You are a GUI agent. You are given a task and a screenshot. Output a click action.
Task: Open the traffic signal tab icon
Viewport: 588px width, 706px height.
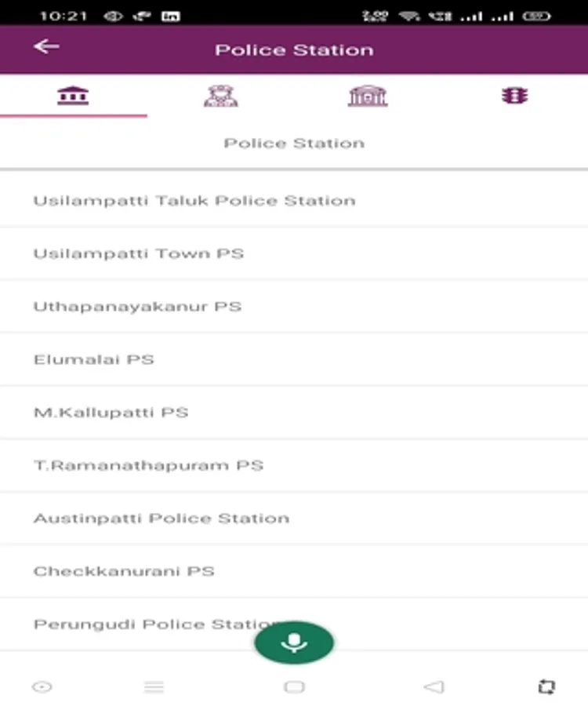pos(514,96)
